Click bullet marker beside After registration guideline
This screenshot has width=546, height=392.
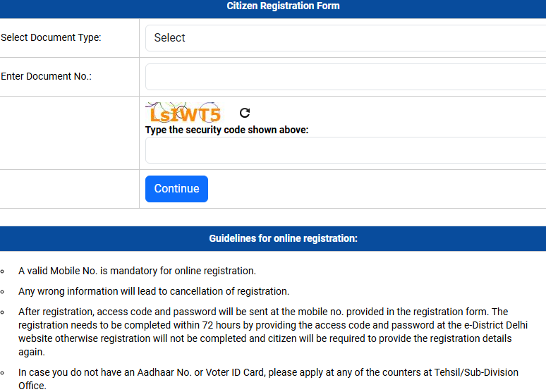(x=2, y=312)
